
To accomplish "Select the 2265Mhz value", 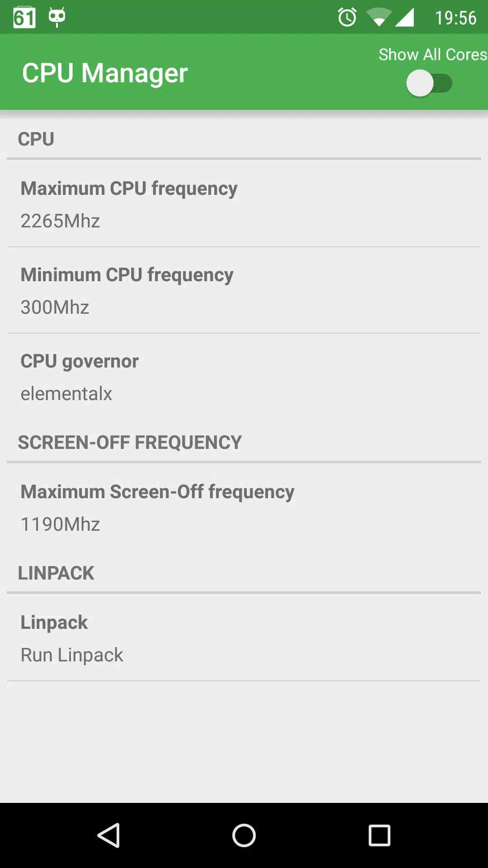I will tap(60, 221).
